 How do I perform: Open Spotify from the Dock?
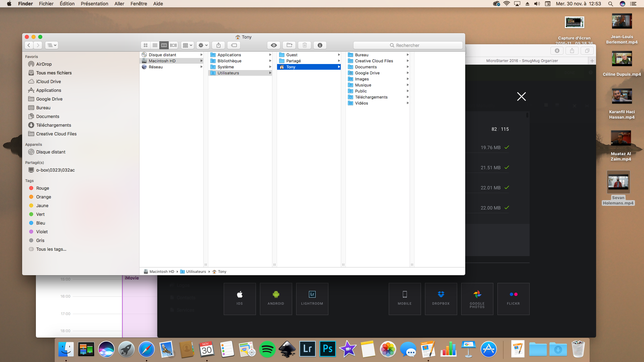click(267, 349)
